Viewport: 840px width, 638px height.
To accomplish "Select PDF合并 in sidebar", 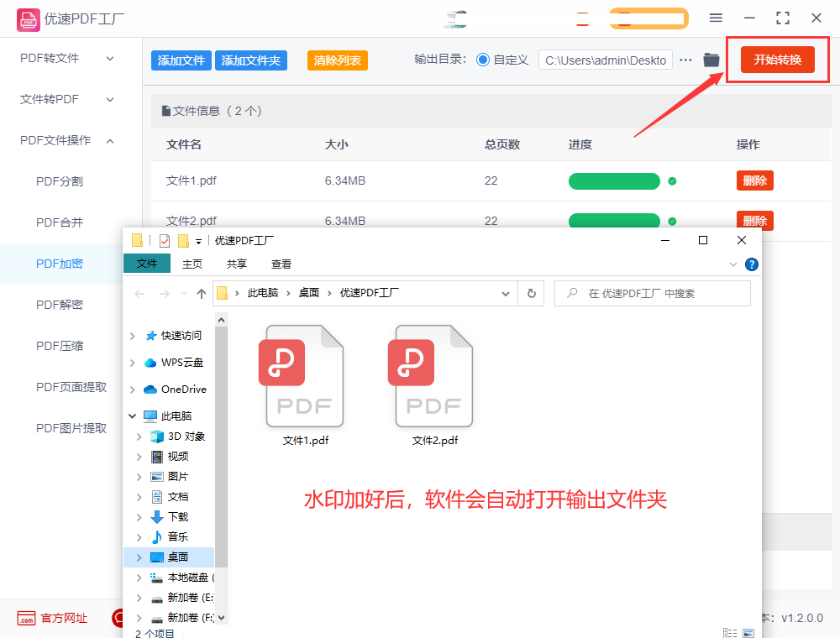I will tap(60, 222).
